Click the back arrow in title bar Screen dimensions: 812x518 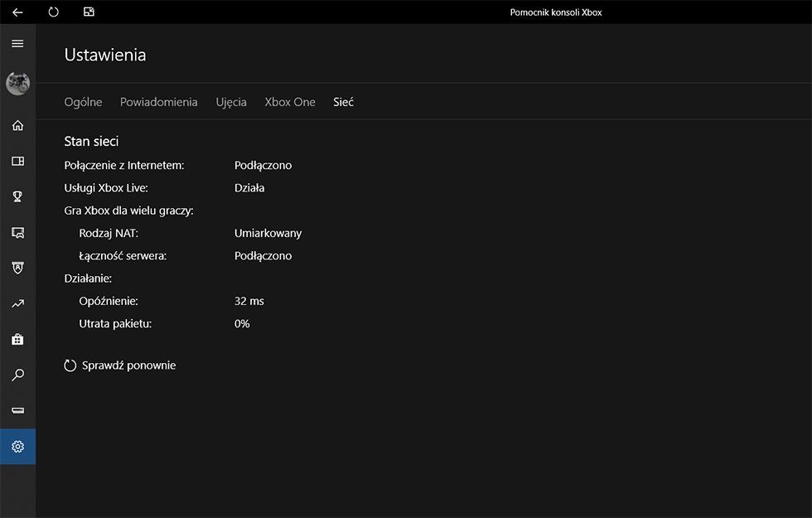pyautogui.click(x=17, y=12)
